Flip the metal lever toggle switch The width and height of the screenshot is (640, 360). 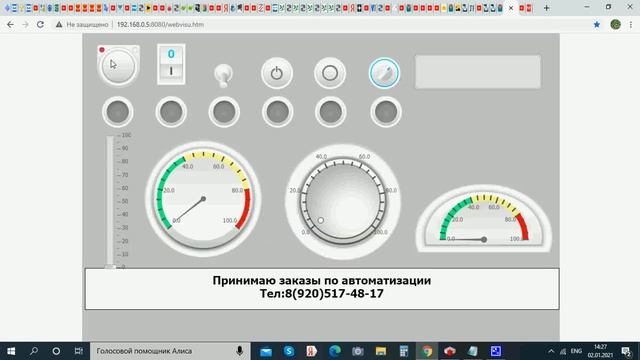(x=223, y=75)
